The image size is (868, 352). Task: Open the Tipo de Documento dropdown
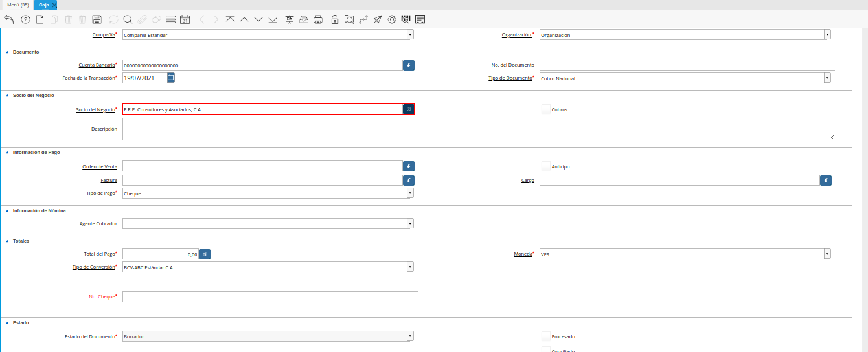[827, 78]
